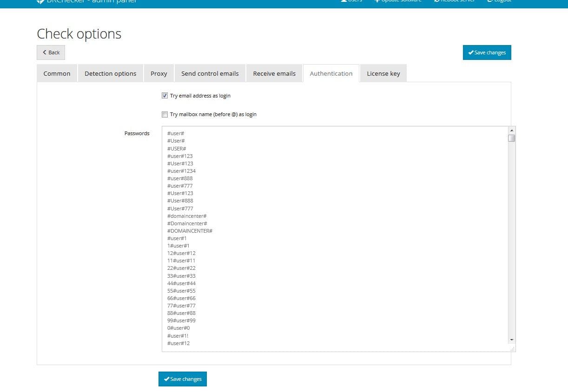Switch to the Common tab
Screen dimensions: 568x392
point(57,73)
